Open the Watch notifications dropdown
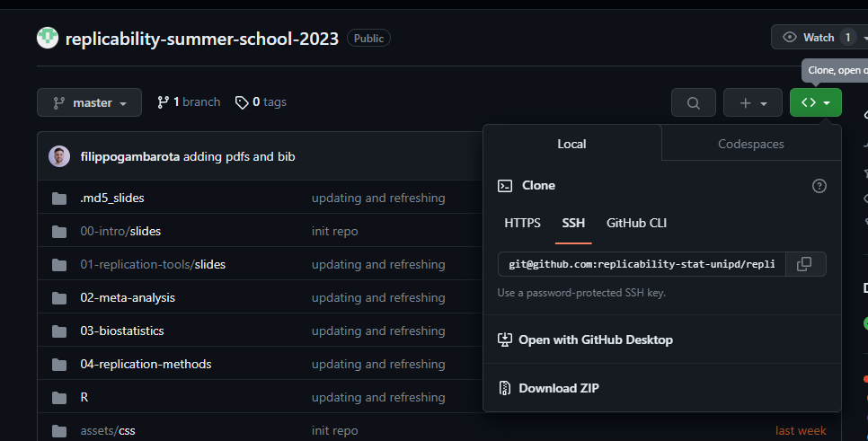The image size is (868, 441). pos(819,38)
